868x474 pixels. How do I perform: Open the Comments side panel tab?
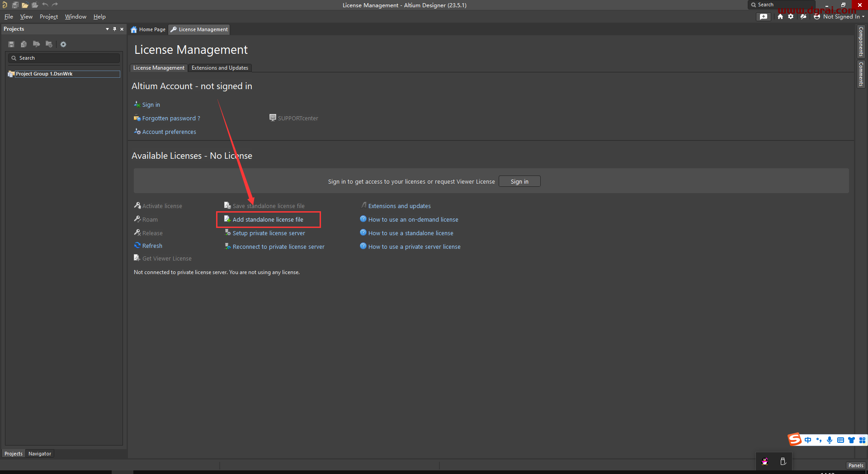point(861,75)
